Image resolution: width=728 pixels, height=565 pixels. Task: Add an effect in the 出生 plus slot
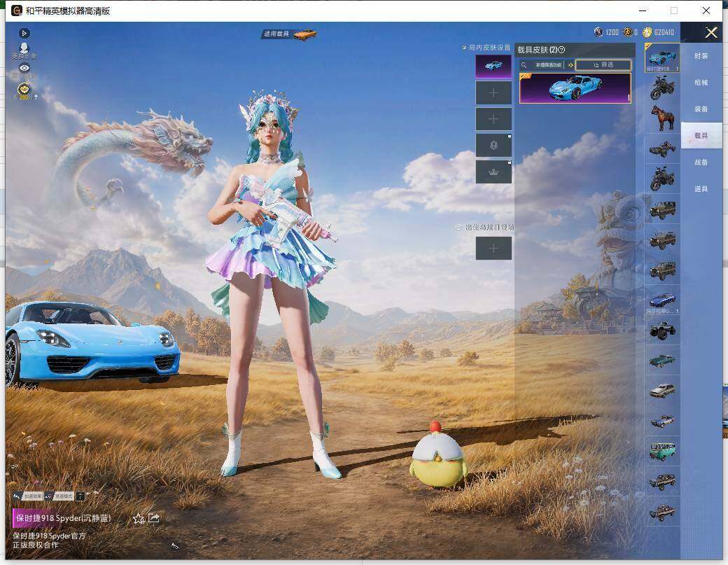click(493, 249)
